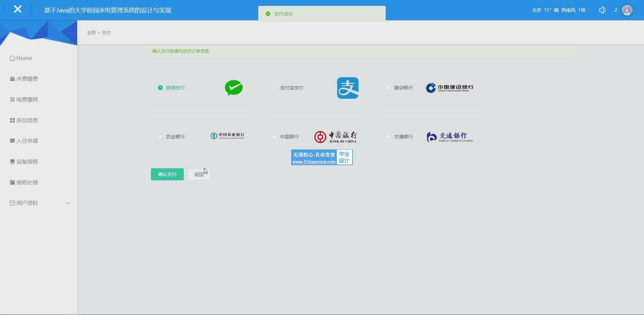The height and width of the screenshot is (315, 644).
Task: Expand the 用户资料 submenu arrow
Action: point(68,203)
